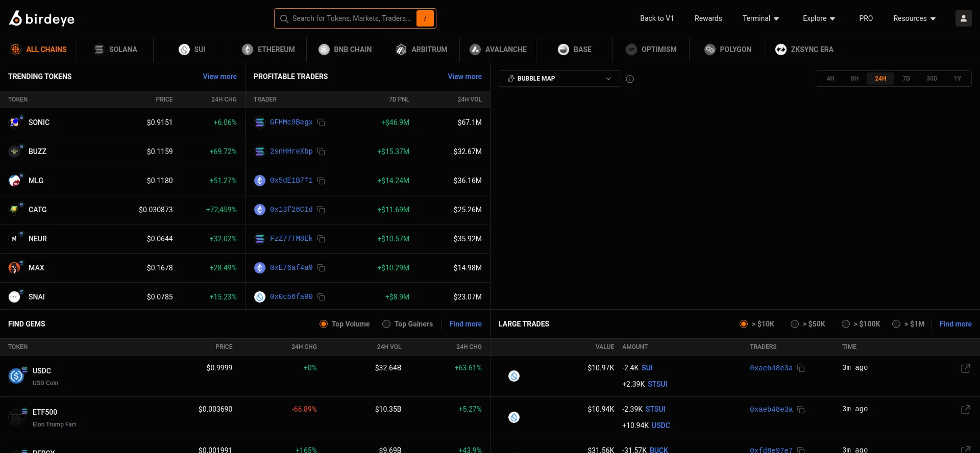Switch to the BNB Chain tab
This screenshot has height=453, width=980.
(x=345, y=49)
